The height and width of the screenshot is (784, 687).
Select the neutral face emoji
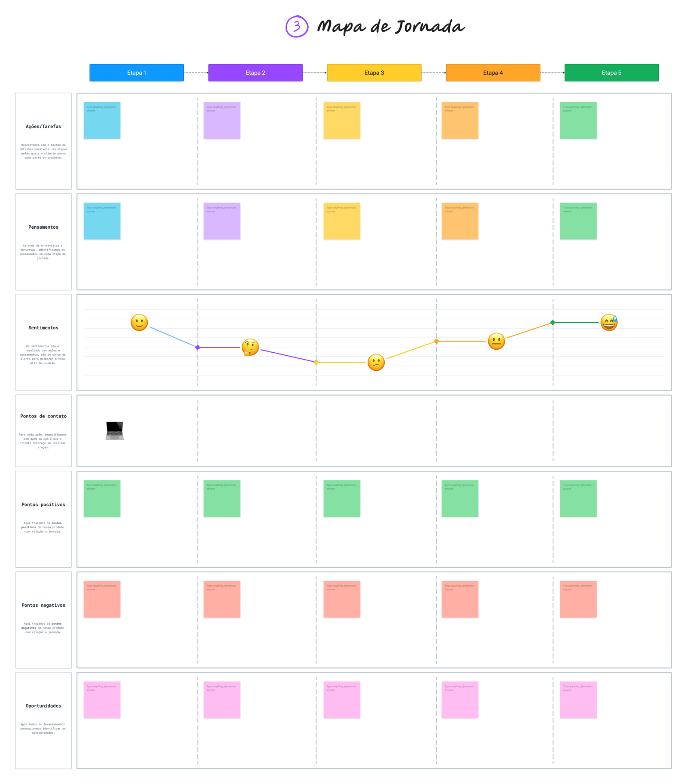point(496,341)
